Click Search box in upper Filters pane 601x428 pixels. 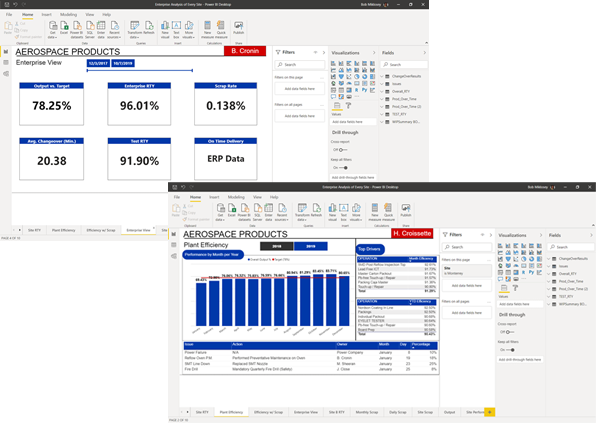point(300,65)
